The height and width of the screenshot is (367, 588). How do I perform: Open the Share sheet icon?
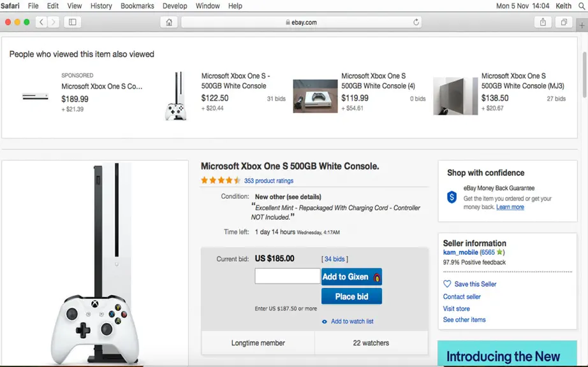click(543, 22)
